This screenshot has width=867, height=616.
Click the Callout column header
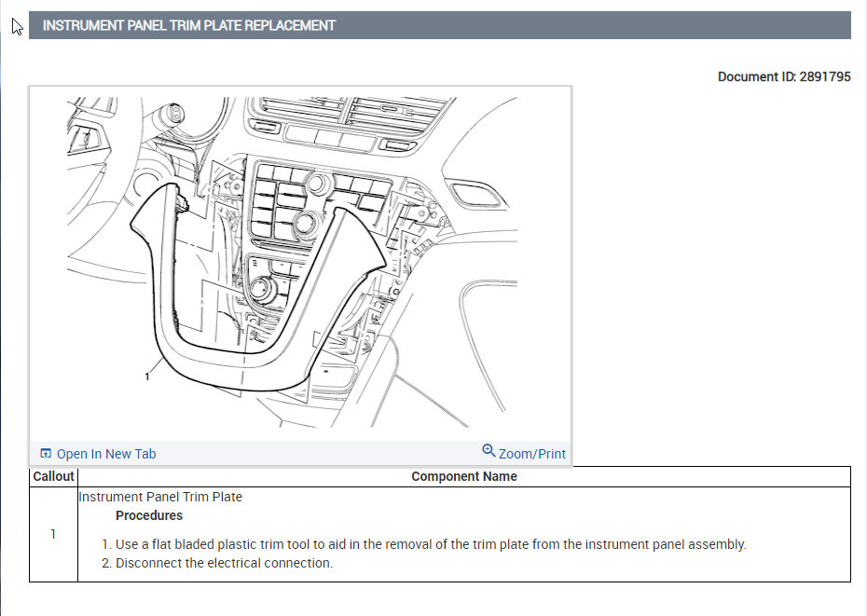click(x=54, y=476)
